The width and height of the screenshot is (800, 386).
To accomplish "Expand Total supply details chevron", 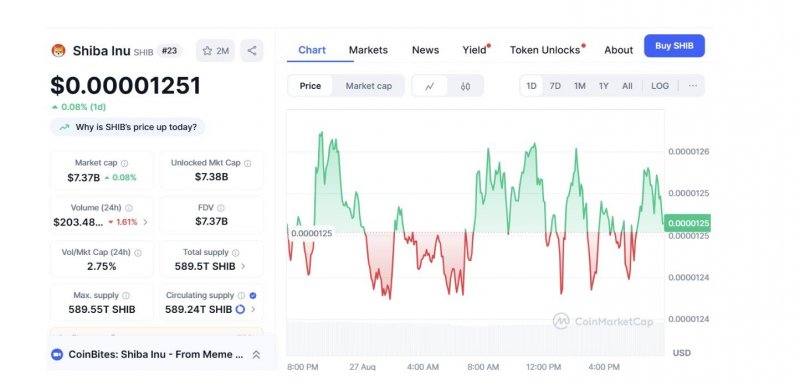I will [243, 266].
